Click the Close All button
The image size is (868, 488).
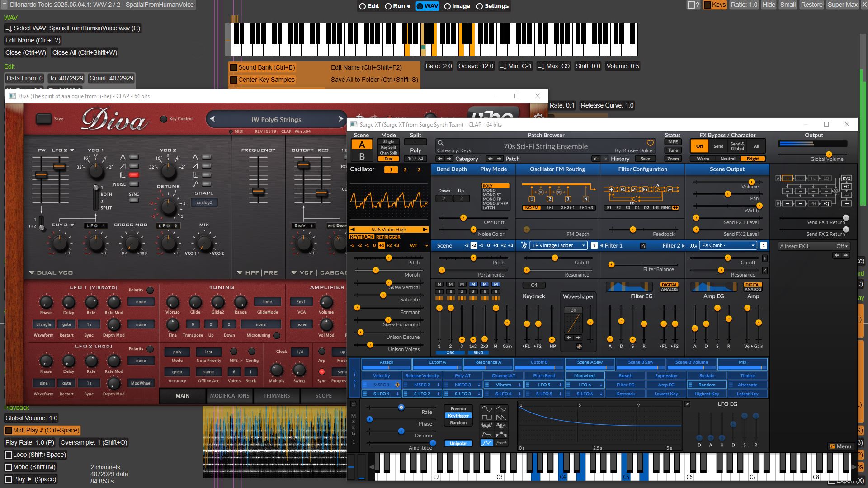click(x=85, y=52)
